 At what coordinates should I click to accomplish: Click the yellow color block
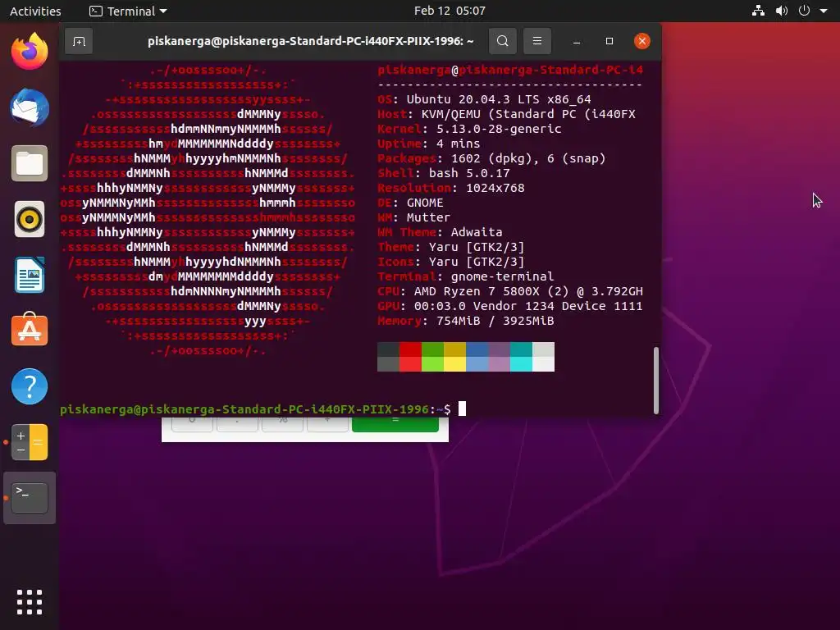pos(454,364)
